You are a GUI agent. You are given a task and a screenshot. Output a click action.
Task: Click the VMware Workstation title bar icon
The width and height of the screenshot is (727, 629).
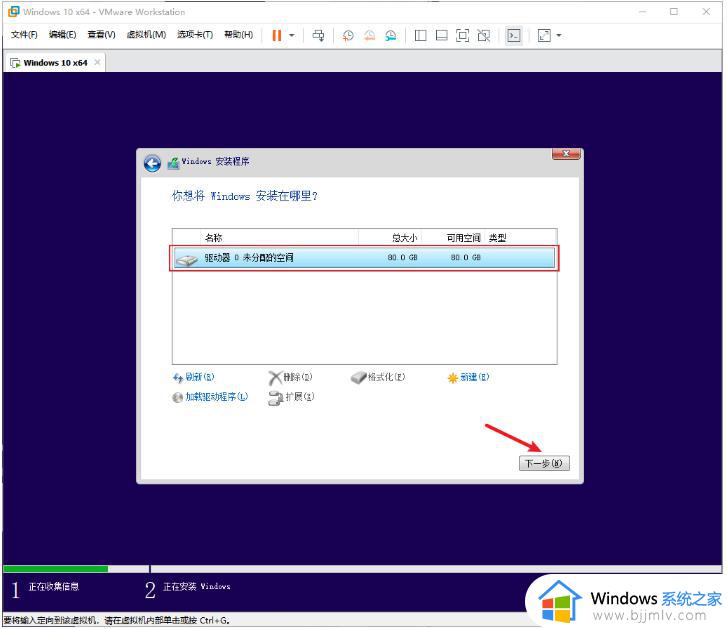pos(14,12)
